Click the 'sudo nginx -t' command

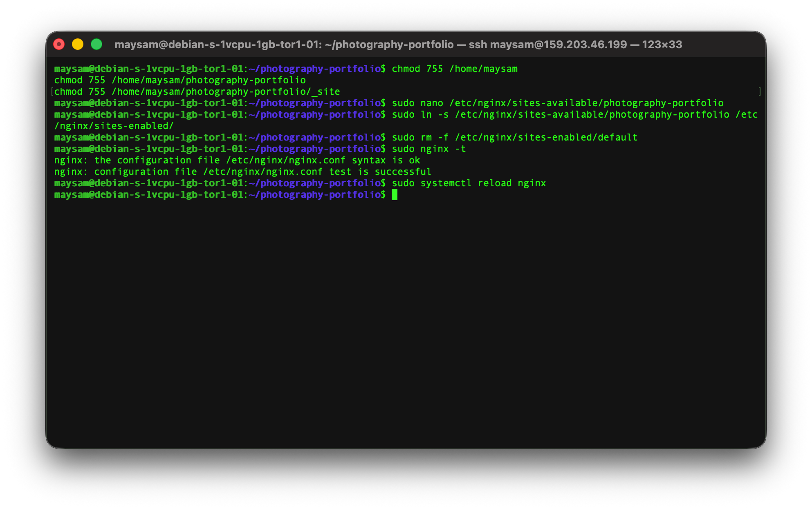[x=429, y=149]
